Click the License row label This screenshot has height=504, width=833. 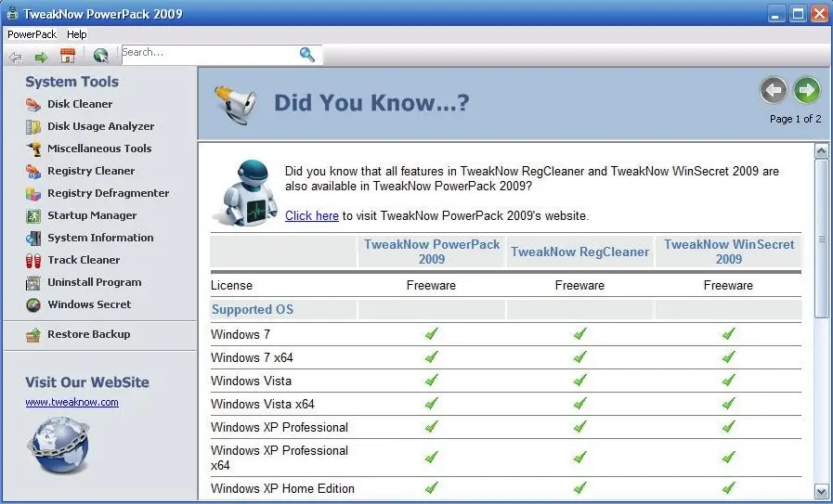231,286
